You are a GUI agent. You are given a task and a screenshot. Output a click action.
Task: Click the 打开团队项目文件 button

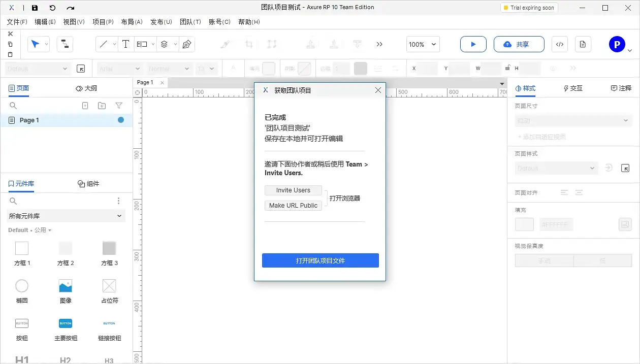[320, 260]
